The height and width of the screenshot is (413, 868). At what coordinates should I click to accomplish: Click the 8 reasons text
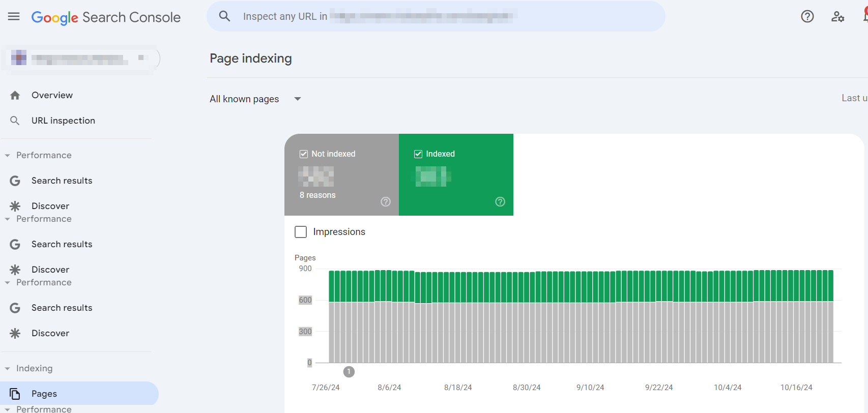click(x=317, y=195)
